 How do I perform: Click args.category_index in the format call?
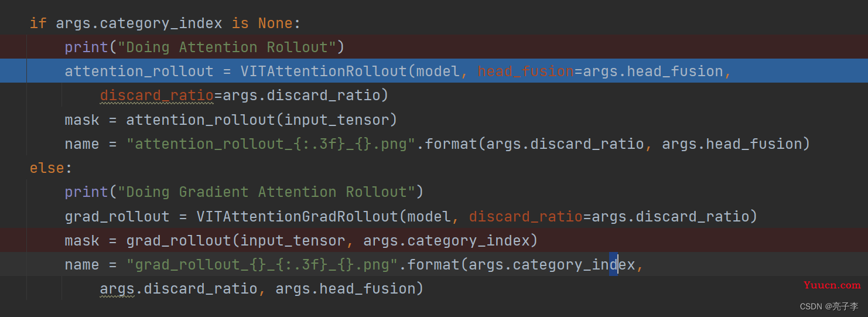[x=552, y=265]
